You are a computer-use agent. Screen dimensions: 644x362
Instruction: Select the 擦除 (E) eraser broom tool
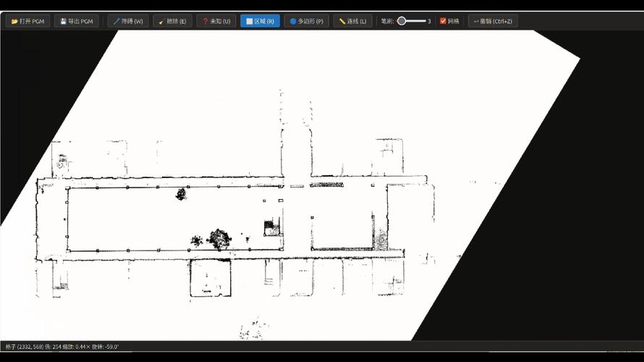(x=172, y=21)
